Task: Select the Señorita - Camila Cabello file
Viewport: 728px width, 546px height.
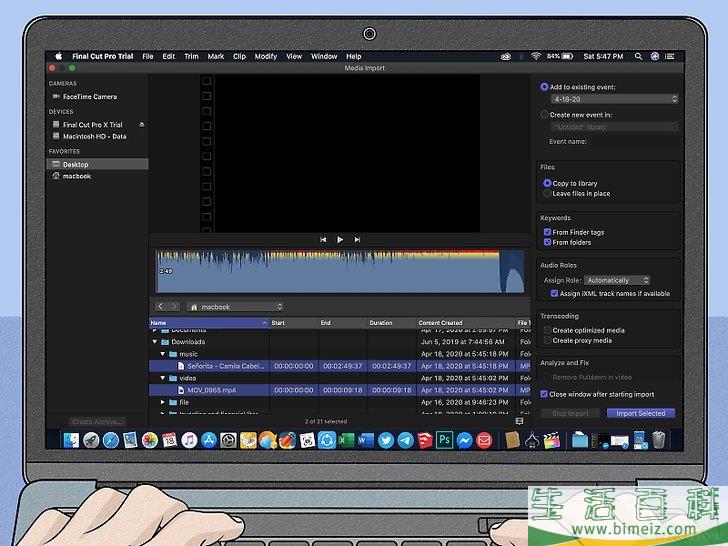Action: pos(339,366)
